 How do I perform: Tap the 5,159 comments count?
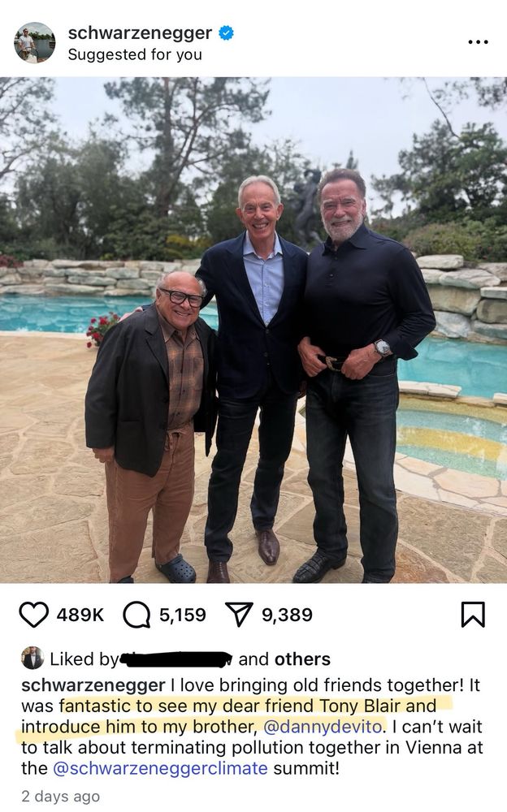(183, 615)
